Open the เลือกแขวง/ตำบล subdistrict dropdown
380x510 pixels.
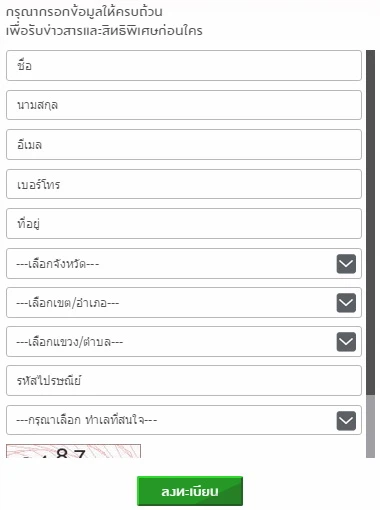184,342
